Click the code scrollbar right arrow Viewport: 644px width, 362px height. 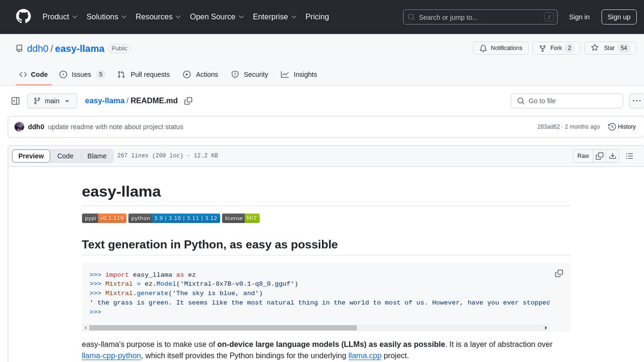pyautogui.click(x=546, y=327)
